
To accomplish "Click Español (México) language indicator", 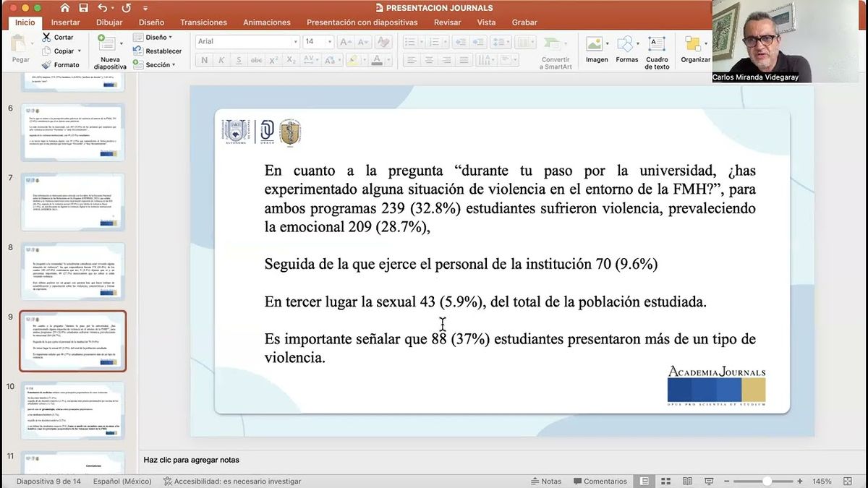I will coord(122,481).
